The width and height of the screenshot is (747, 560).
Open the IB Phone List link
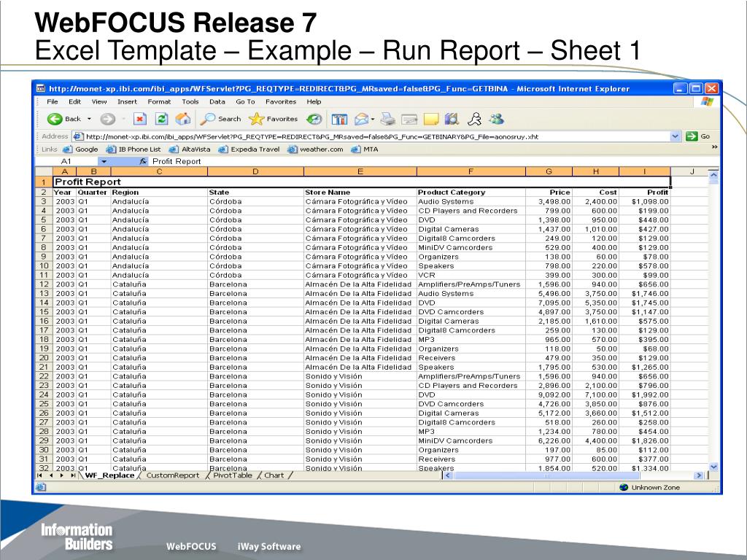(133, 149)
